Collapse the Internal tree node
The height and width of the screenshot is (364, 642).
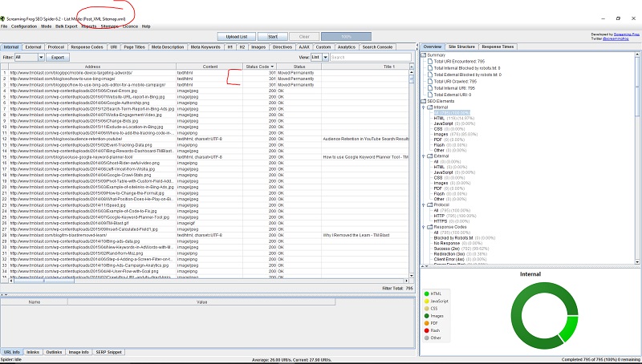point(424,107)
